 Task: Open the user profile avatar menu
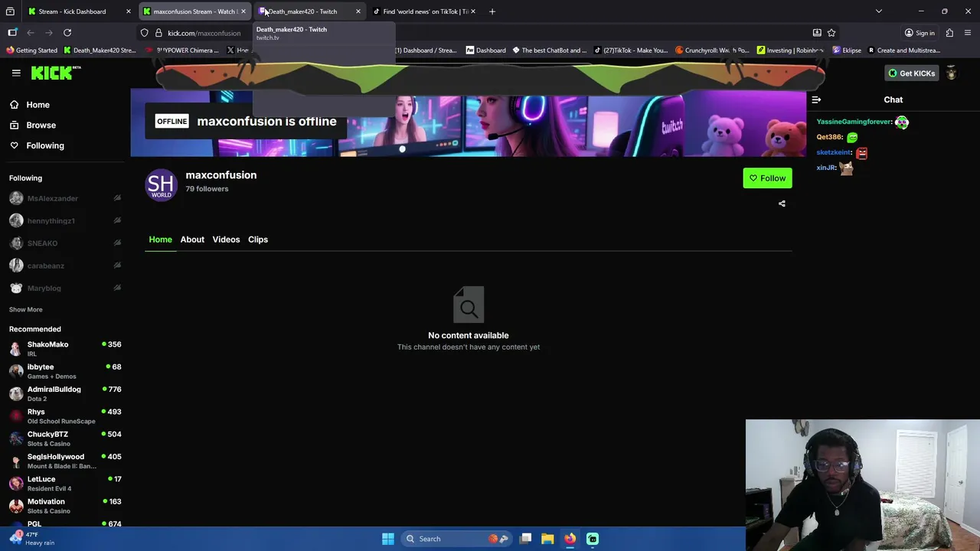pos(951,73)
